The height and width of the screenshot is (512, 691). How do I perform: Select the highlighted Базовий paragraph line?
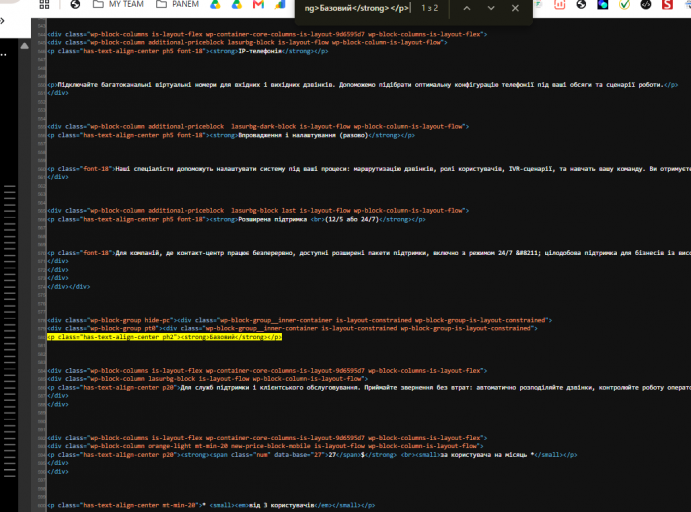pyautogui.click(x=164, y=337)
